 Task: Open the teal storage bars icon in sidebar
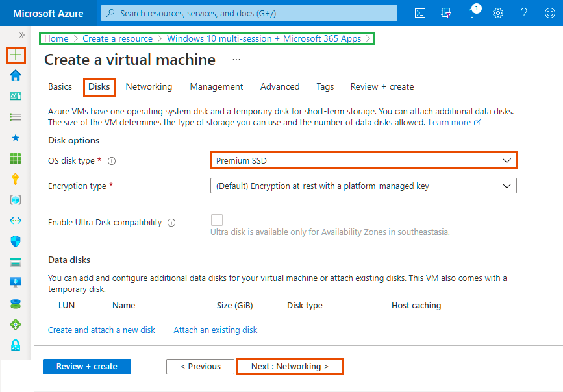(x=16, y=262)
